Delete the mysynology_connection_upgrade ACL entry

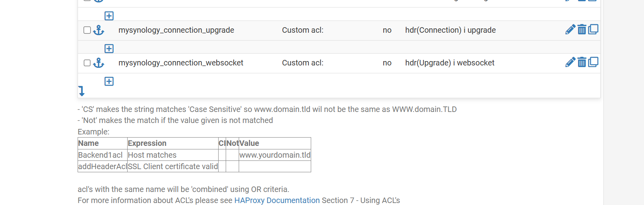(582, 30)
